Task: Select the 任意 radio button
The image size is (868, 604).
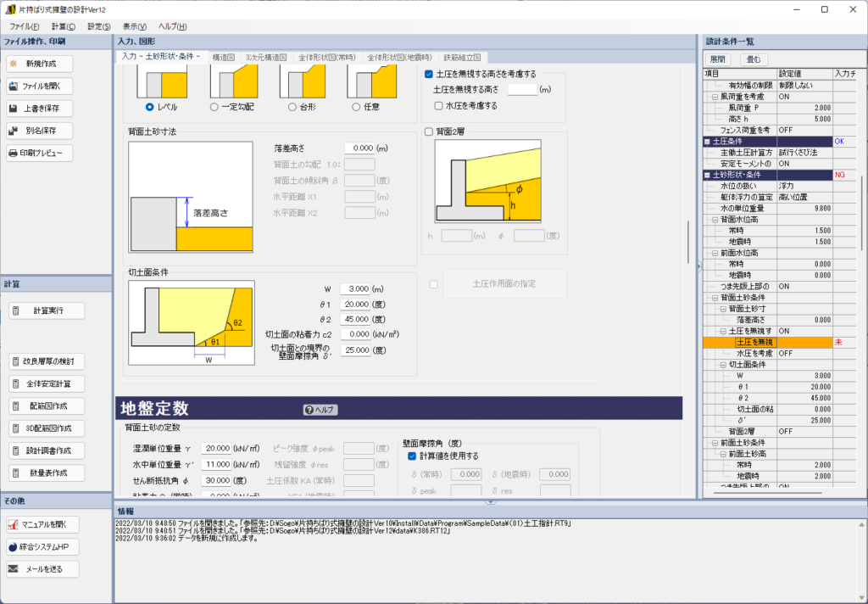Action: pyautogui.click(x=356, y=107)
